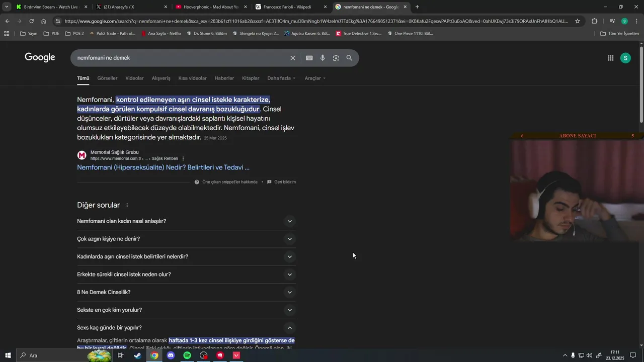Open more options for Memorial result
This screenshot has height=362, width=644.
[x=183, y=158]
